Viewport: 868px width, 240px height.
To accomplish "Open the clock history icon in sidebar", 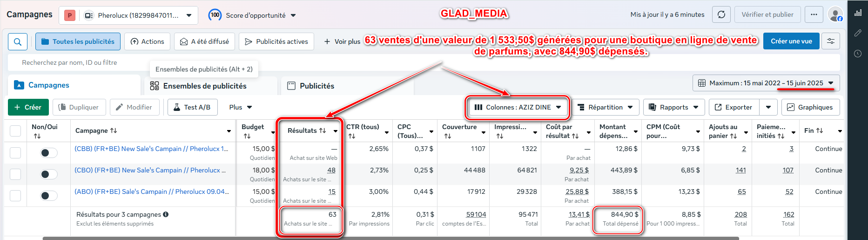I will (858, 54).
